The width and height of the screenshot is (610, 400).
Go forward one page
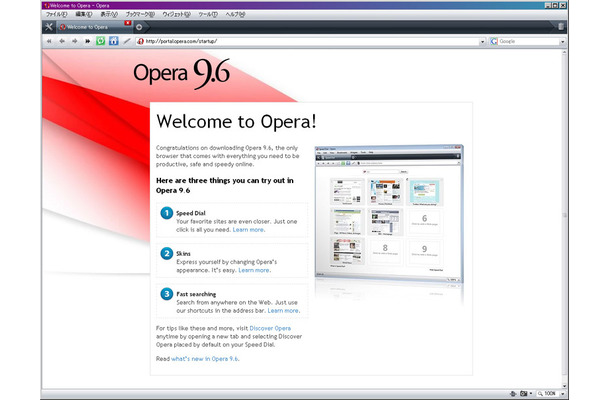[75, 41]
